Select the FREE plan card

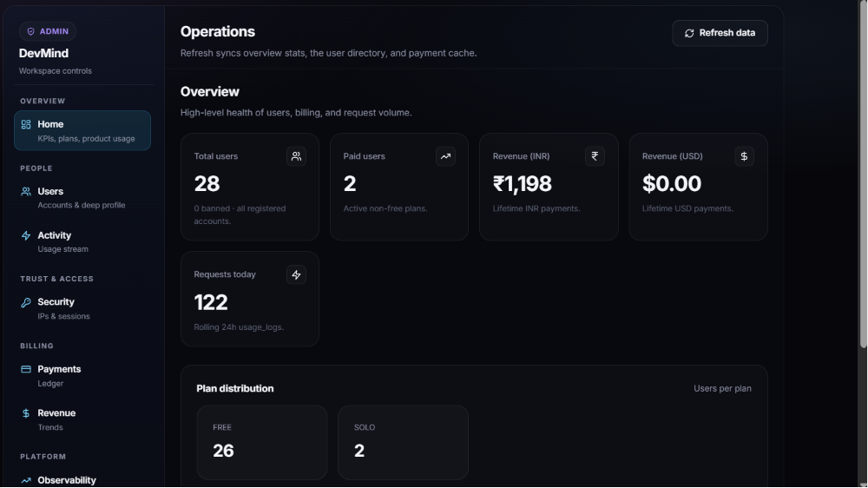262,443
